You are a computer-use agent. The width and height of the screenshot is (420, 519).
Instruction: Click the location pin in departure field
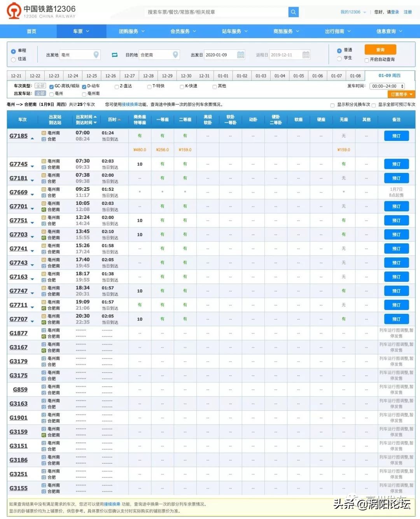(x=96, y=55)
